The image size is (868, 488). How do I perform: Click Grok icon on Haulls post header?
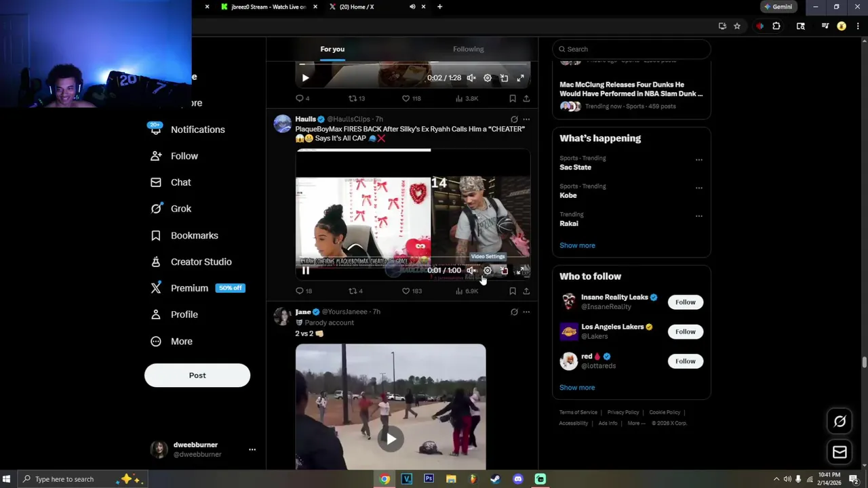(x=514, y=119)
